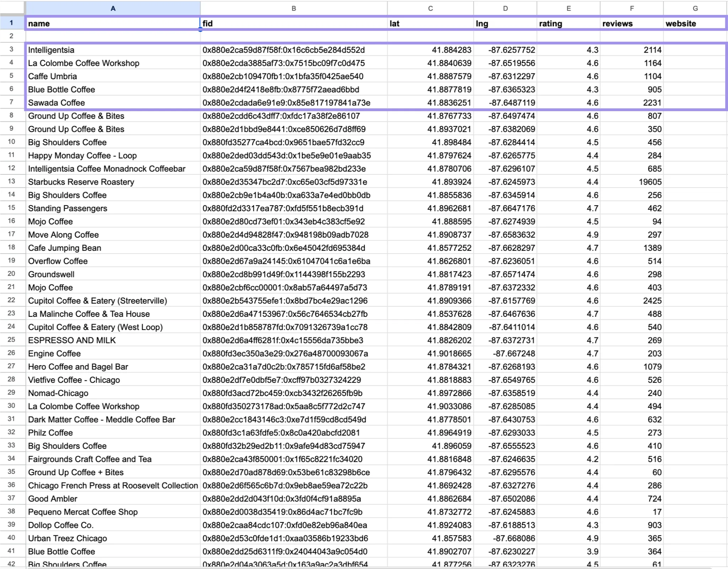Select Pequeno Mercat Coffee Shop cell

(x=113, y=511)
